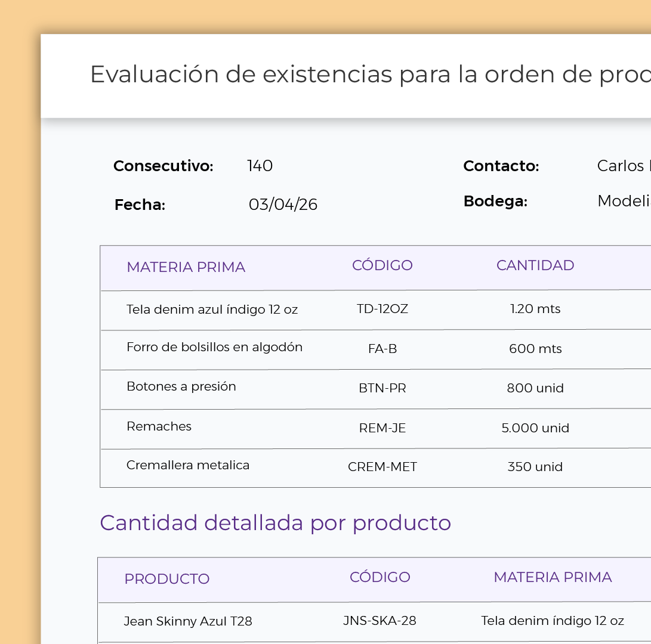Click the product code JNS-SKA-28
The image size is (651, 644).
pyautogui.click(x=380, y=621)
